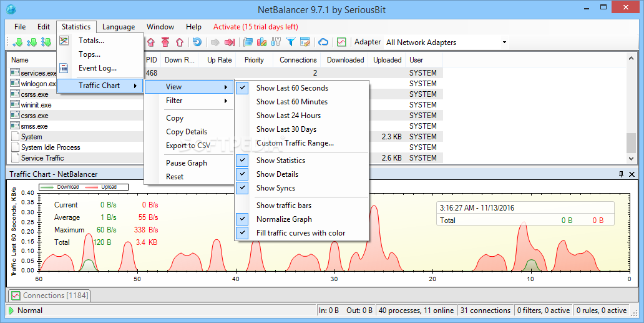This screenshot has width=644, height=323.
Task: Expand the View submenu
Action: pos(189,87)
